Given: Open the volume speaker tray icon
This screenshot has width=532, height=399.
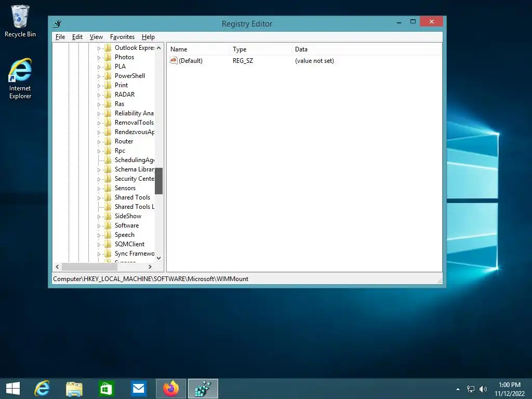Looking at the screenshot, I should pos(483,389).
